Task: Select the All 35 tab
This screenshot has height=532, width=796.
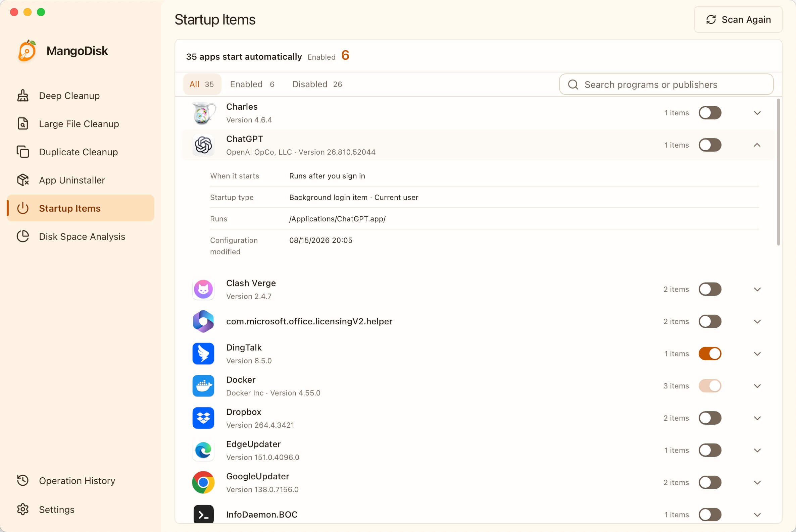Action: click(x=202, y=84)
